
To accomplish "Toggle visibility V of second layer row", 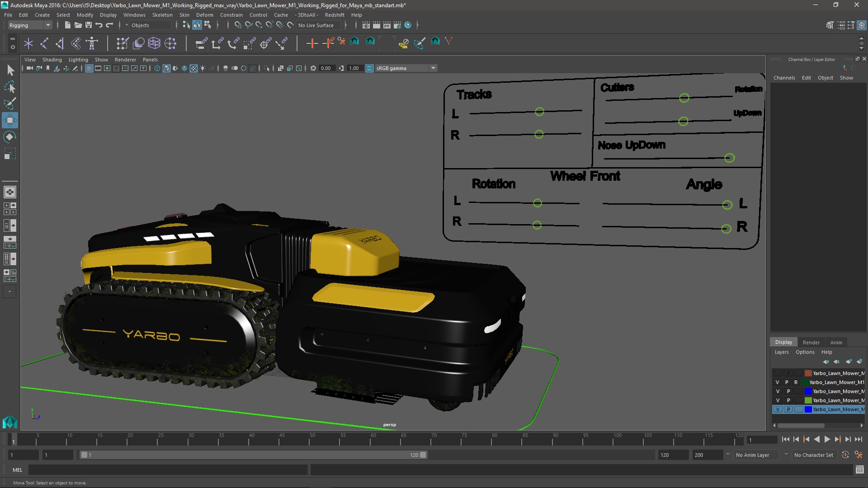I will (x=778, y=382).
